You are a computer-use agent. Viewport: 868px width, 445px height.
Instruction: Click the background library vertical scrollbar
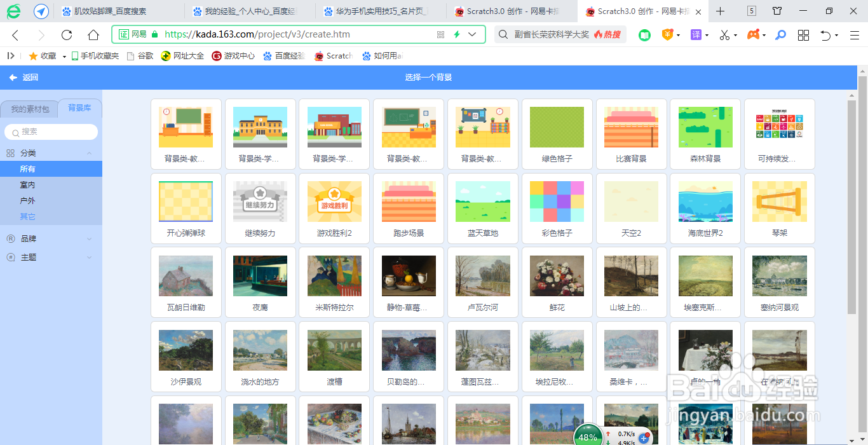[851, 207]
